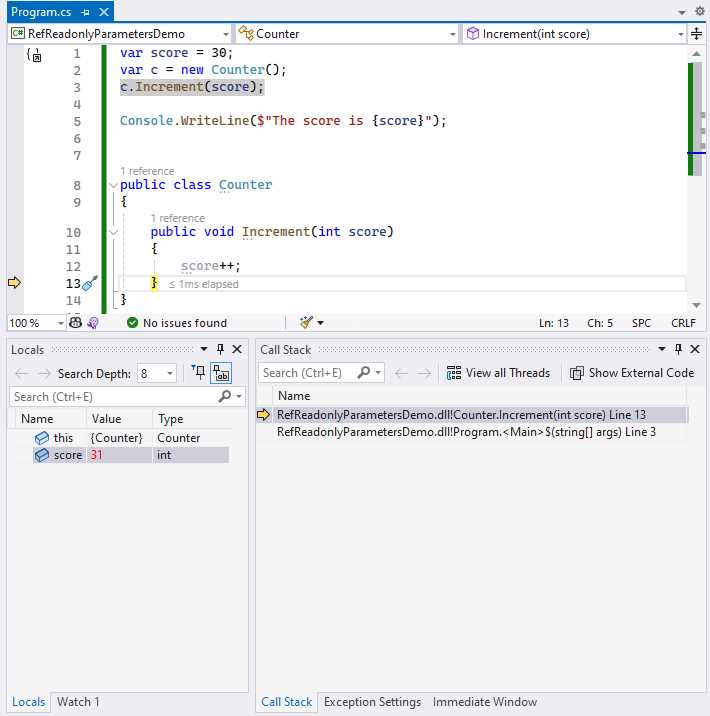Toggle auto hide pin on Call Stack panel
This screenshot has height=716, width=710.
pos(678,349)
